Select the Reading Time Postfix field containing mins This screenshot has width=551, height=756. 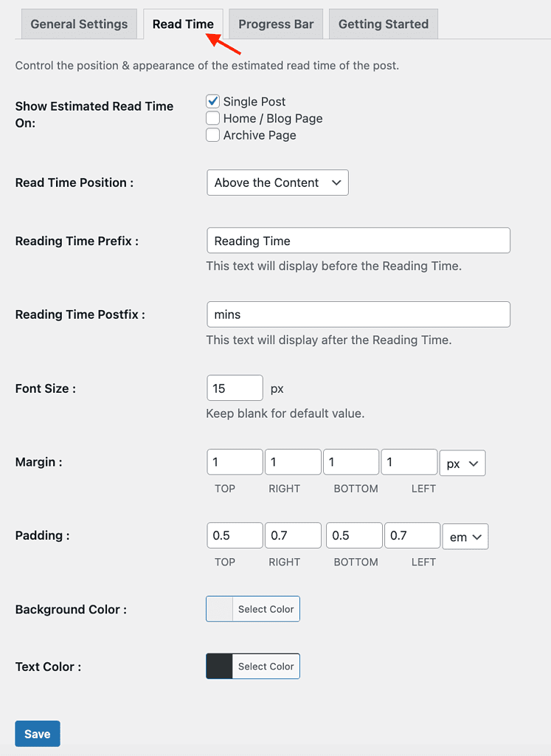click(x=358, y=314)
